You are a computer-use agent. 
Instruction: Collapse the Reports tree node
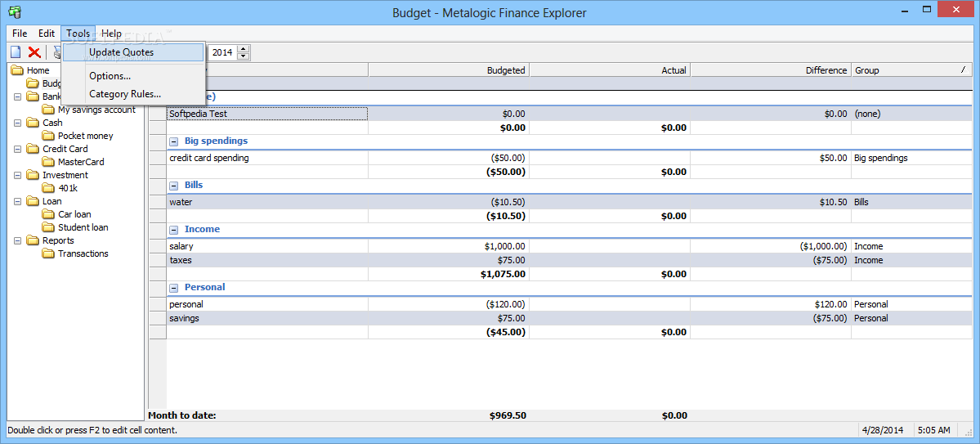pyautogui.click(x=17, y=240)
